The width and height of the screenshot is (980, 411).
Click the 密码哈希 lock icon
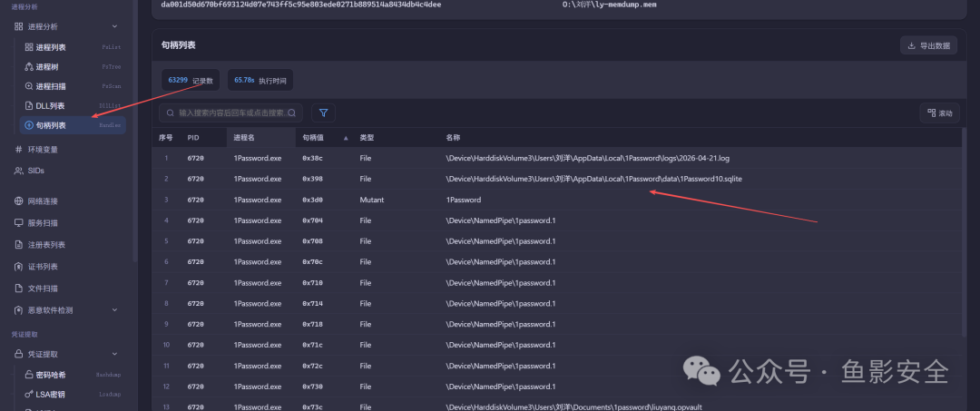[29, 375]
